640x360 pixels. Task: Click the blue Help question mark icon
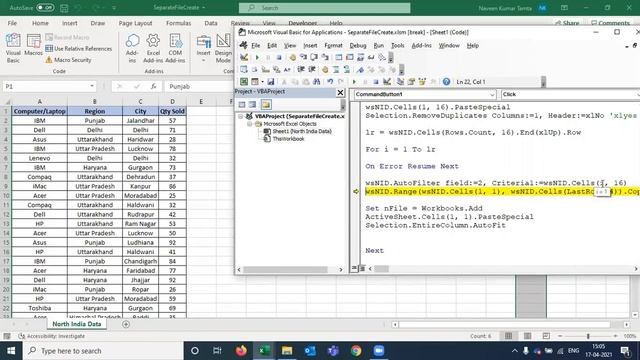coord(446,82)
